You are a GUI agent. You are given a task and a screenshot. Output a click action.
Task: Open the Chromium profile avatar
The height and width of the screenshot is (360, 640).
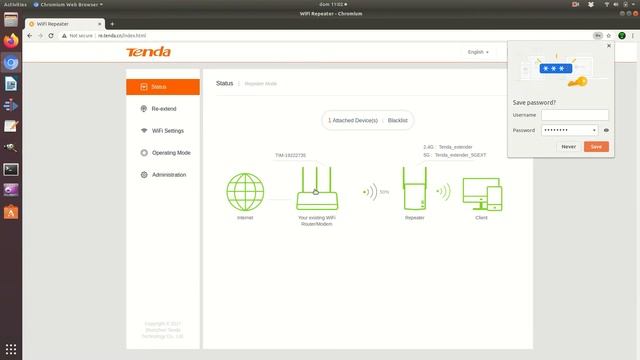[x=622, y=36]
